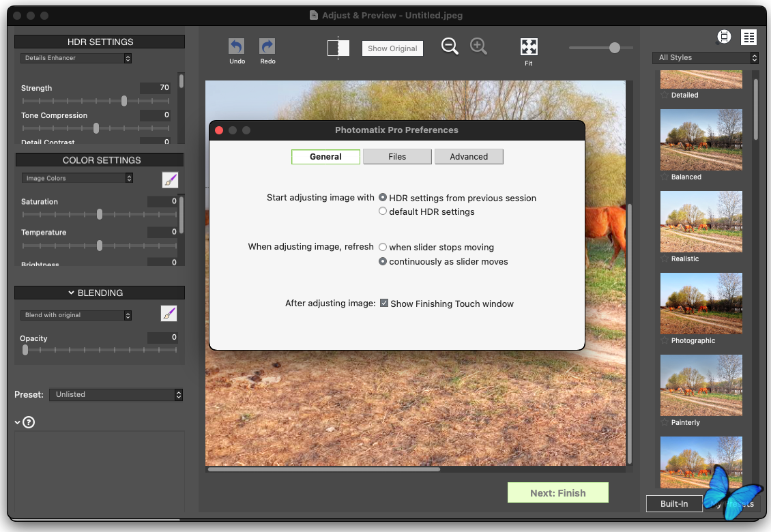
Task: Uncheck Show Finishing Touch window
Action: (384, 303)
